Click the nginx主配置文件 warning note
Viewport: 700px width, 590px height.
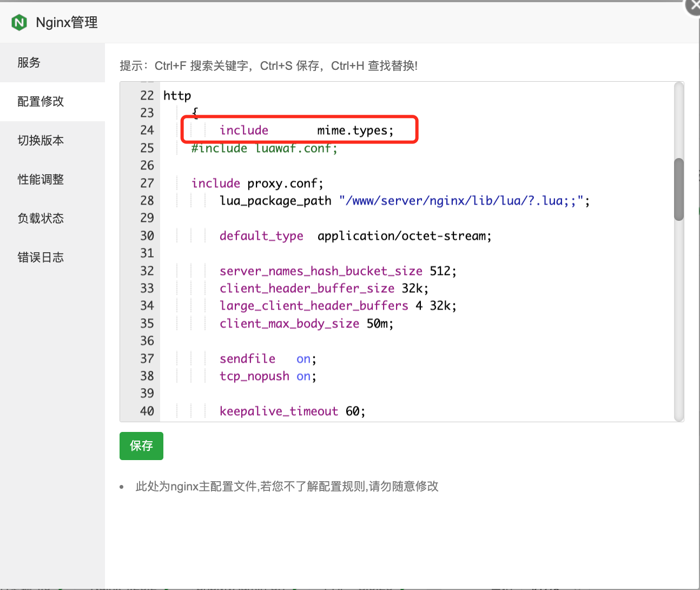point(287,487)
